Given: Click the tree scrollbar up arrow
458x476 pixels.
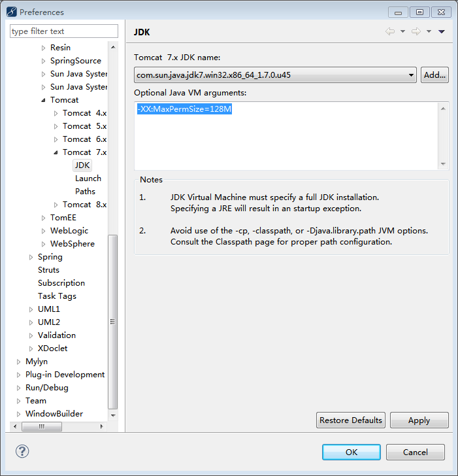Looking at the screenshot, I should (x=113, y=47).
